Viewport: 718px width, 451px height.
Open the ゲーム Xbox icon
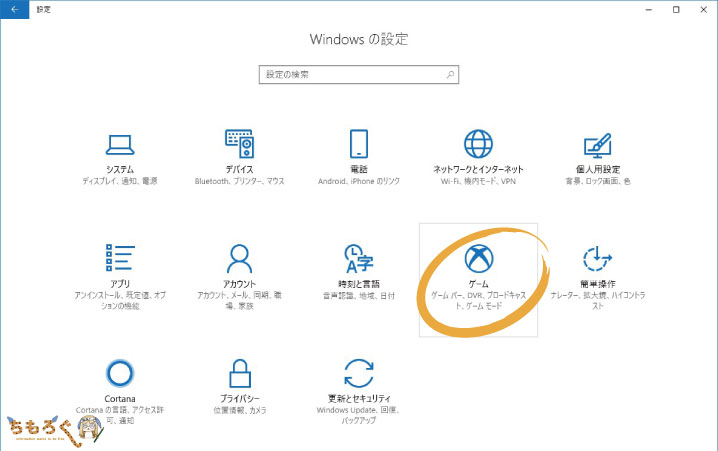(x=479, y=258)
